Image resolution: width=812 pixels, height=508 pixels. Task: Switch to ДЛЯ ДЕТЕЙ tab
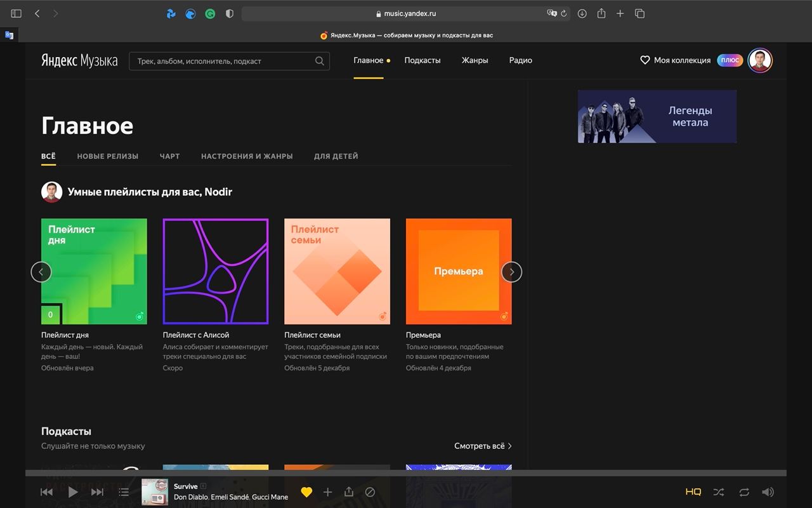pos(336,156)
